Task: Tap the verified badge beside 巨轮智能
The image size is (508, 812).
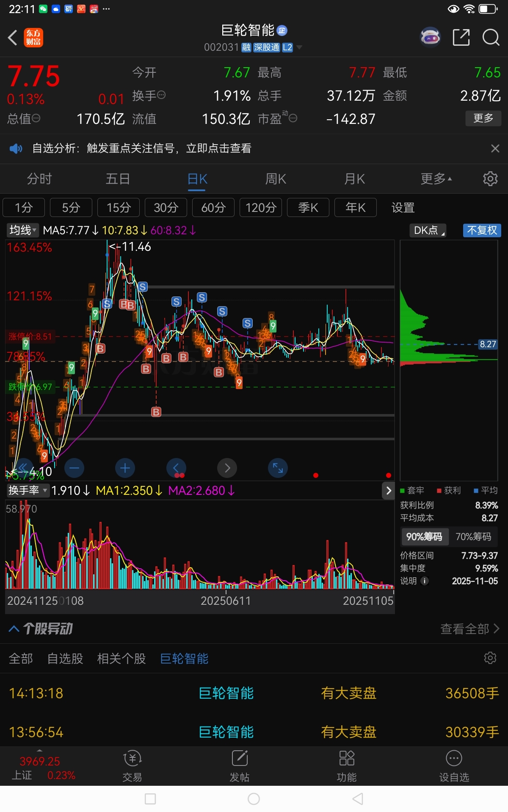Action: click(x=282, y=30)
